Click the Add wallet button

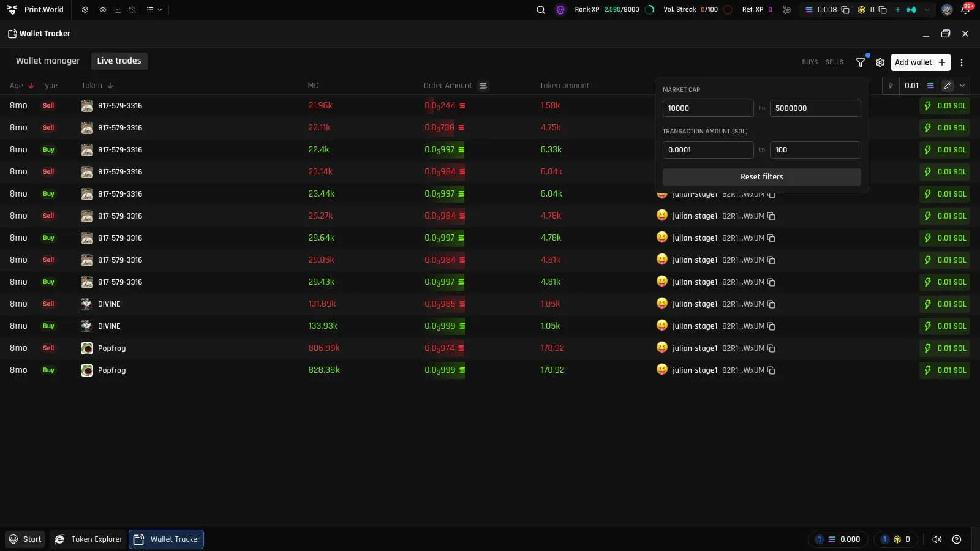point(921,62)
